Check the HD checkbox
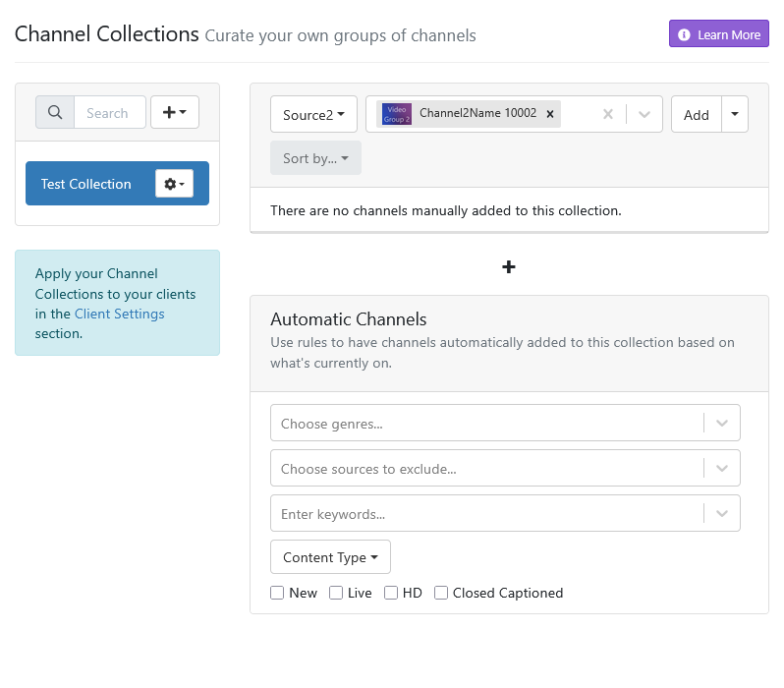Viewport: 784px width, 688px height. click(x=391, y=593)
